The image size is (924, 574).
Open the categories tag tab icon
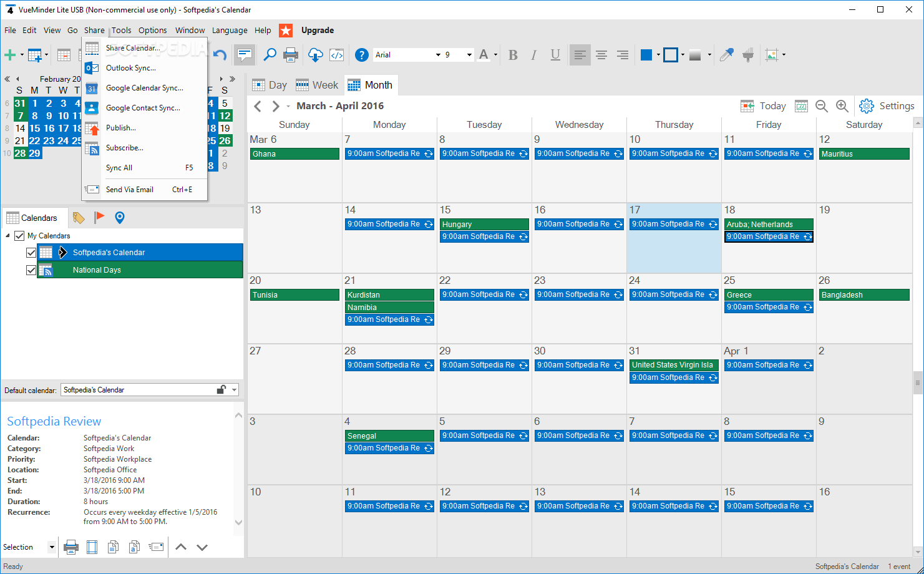click(79, 218)
